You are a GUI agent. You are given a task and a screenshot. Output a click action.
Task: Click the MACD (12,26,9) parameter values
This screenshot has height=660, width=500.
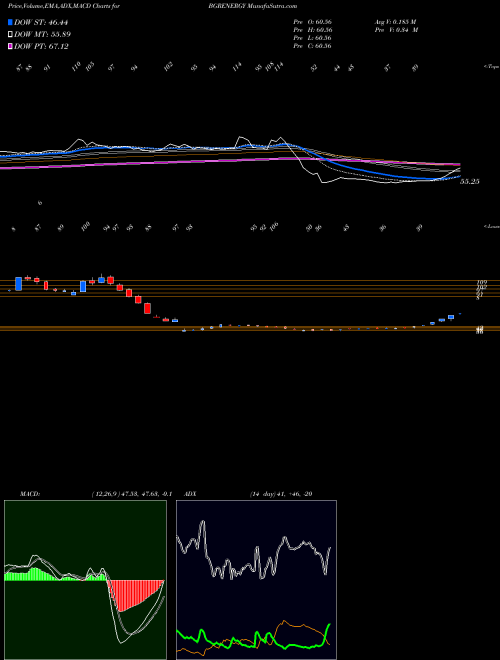131,494
